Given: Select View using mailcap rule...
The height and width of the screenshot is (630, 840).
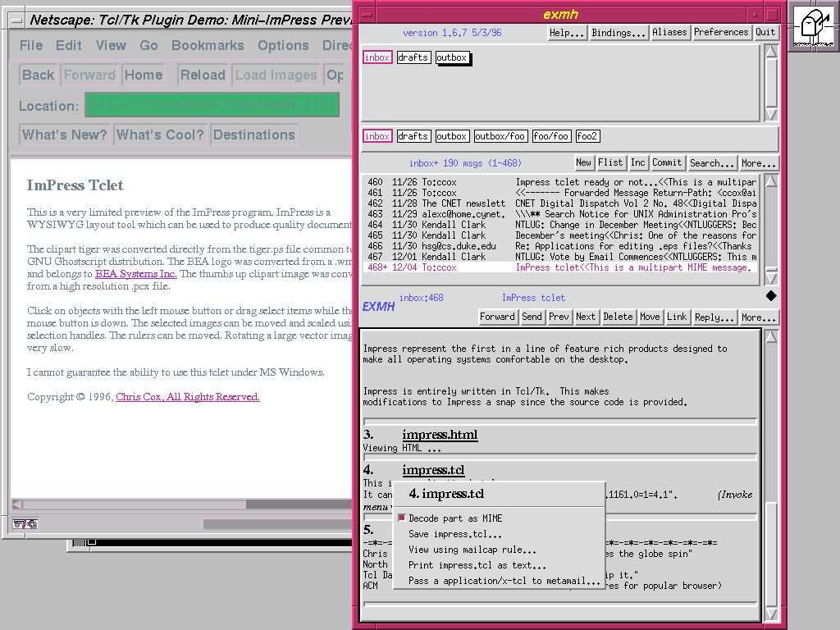Looking at the screenshot, I should (x=472, y=550).
